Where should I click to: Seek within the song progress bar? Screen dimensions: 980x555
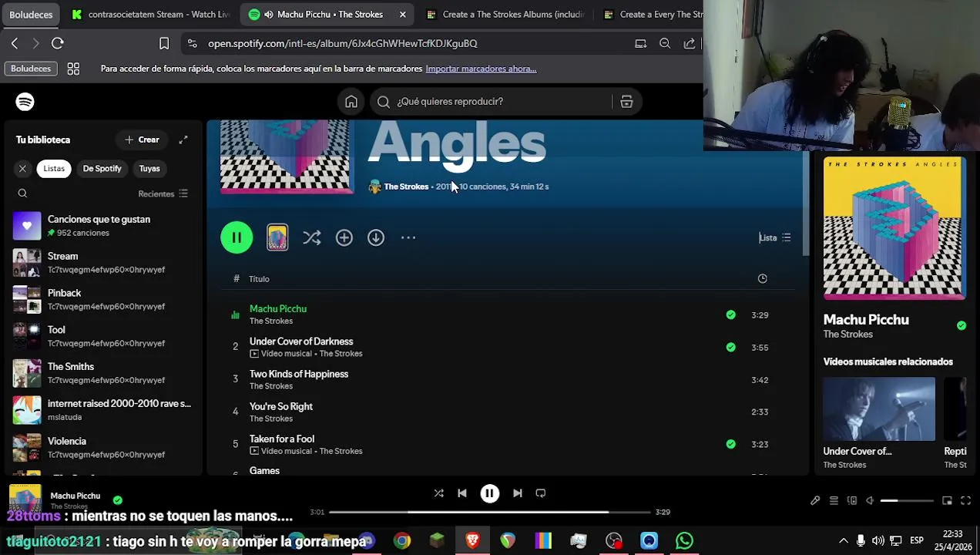coord(490,512)
